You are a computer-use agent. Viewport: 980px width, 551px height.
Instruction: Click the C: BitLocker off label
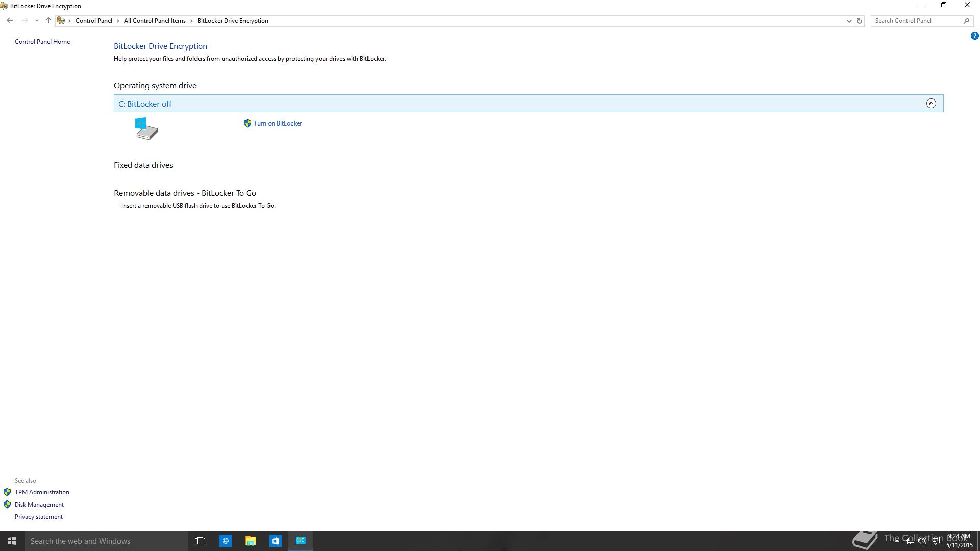pyautogui.click(x=145, y=104)
